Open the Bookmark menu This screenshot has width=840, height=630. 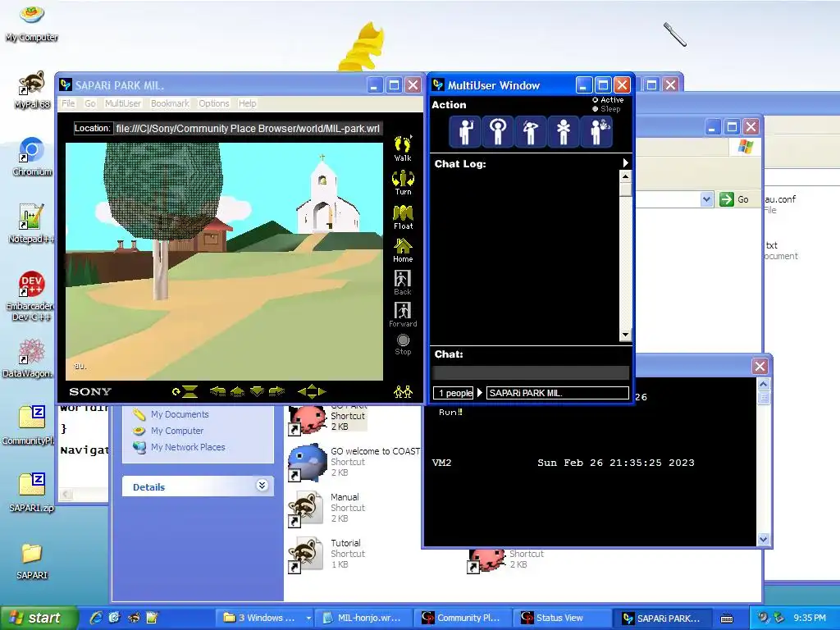tap(170, 103)
